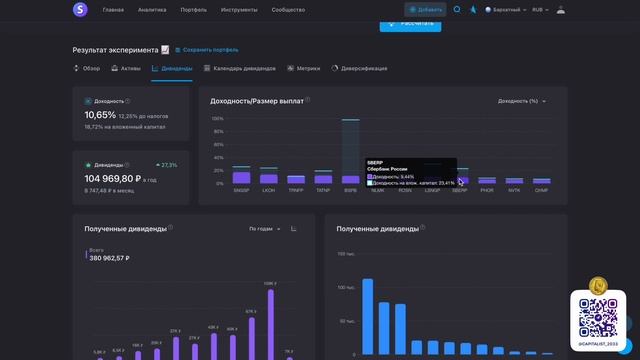Click the green Дивиденды card icon
The height and width of the screenshot is (360, 640).
(x=88, y=165)
